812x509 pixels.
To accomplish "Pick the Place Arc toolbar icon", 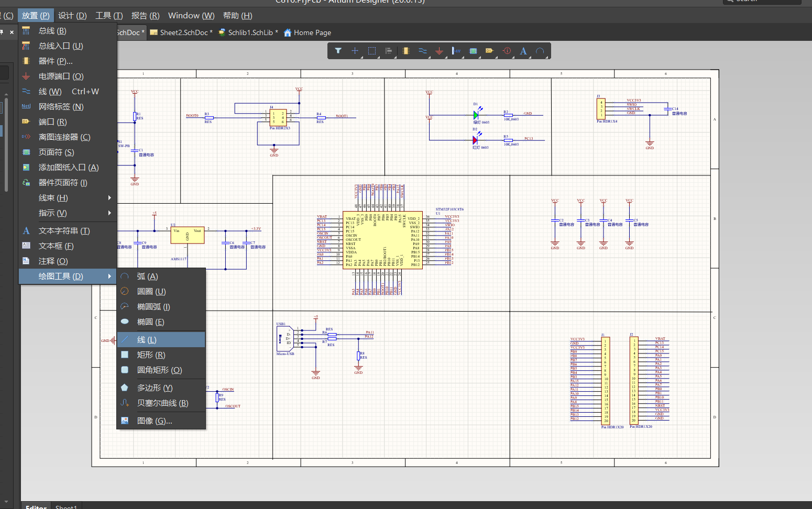I will pos(540,51).
